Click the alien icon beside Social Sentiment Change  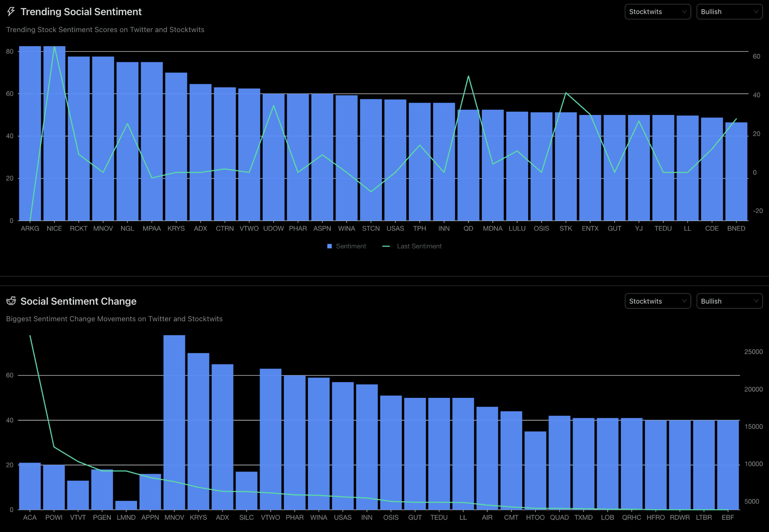(x=11, y=301)
